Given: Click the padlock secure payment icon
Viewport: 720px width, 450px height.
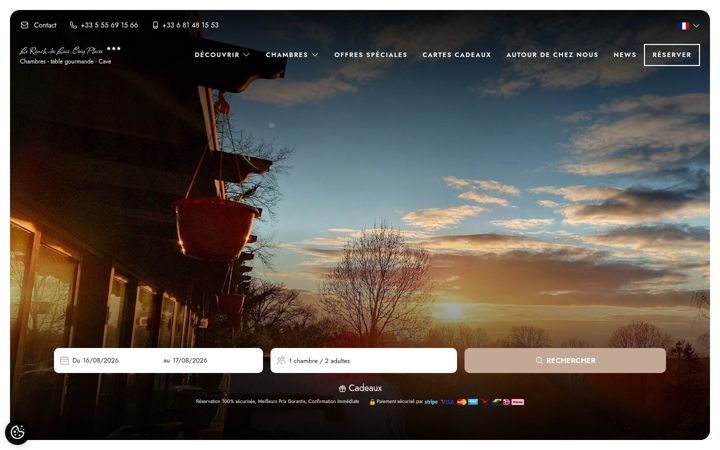Looking at the screenshot, I should [372, 402].
